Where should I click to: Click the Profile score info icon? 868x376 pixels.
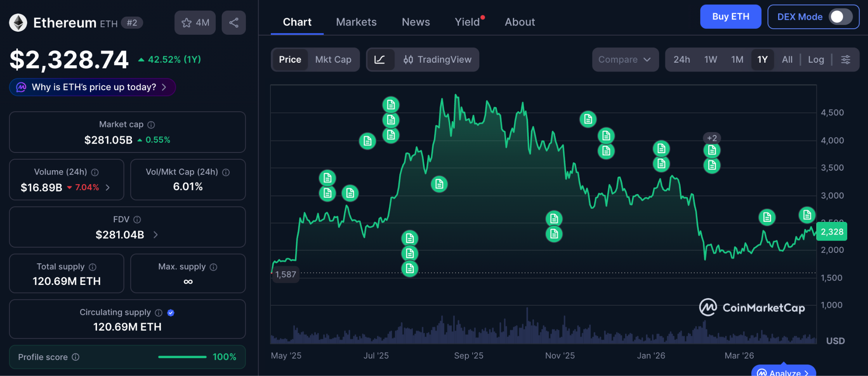pyautogui.click(x=76, y=357)
